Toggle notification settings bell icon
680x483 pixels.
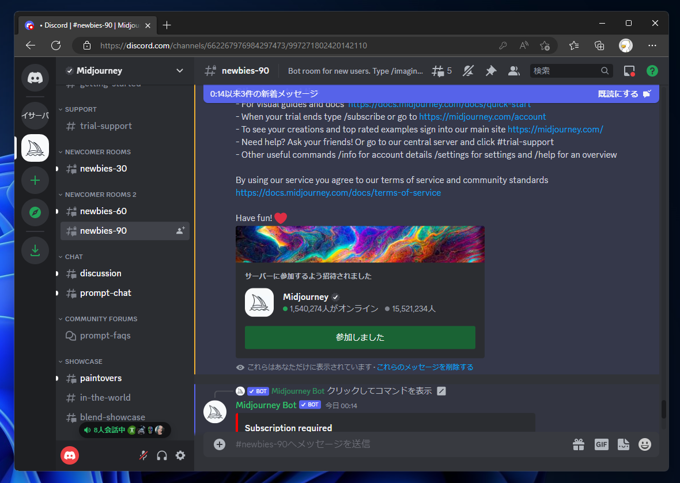pyautogui.click(x=468, y=71)
